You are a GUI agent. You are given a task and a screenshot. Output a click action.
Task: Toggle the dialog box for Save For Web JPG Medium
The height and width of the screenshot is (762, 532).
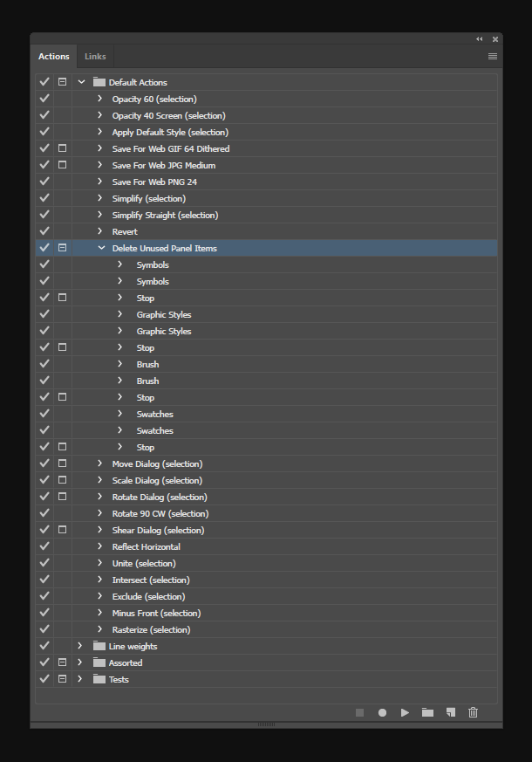point(63,165)
